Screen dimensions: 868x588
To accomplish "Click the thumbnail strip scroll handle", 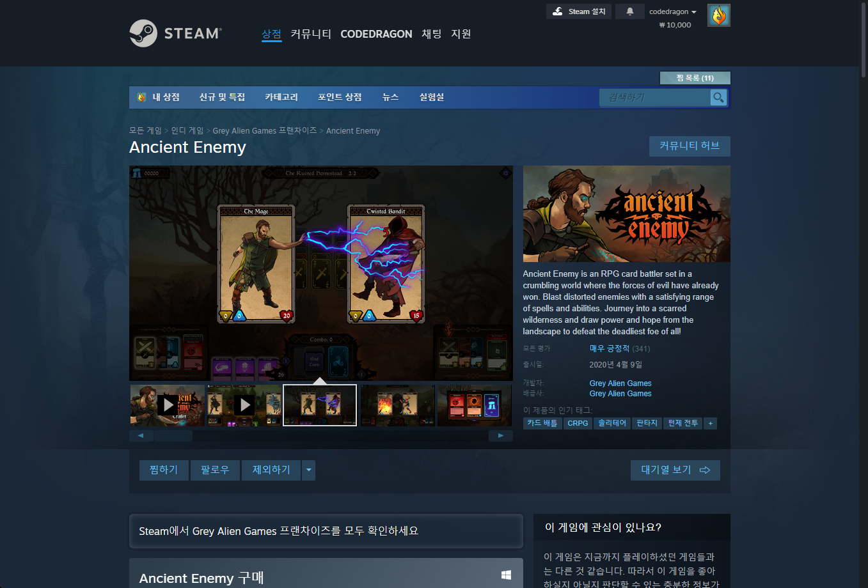I will 173,436.
